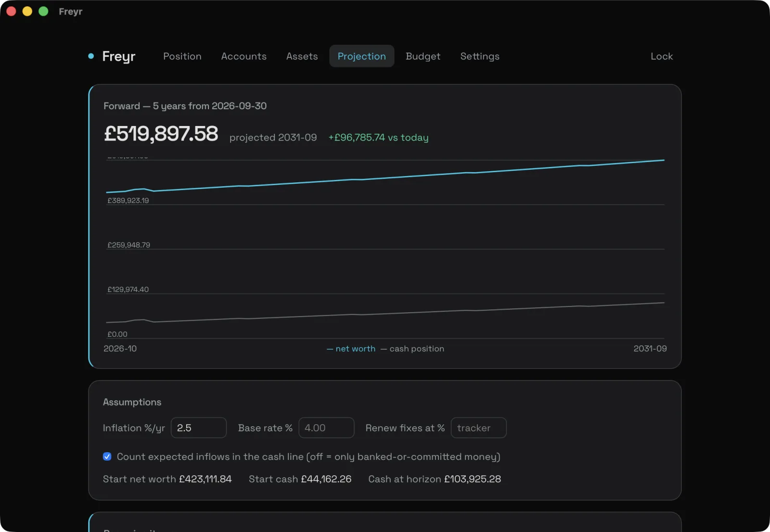Click the Forward 5 years heading
This screenshot has height=532, width=770.
185,106
